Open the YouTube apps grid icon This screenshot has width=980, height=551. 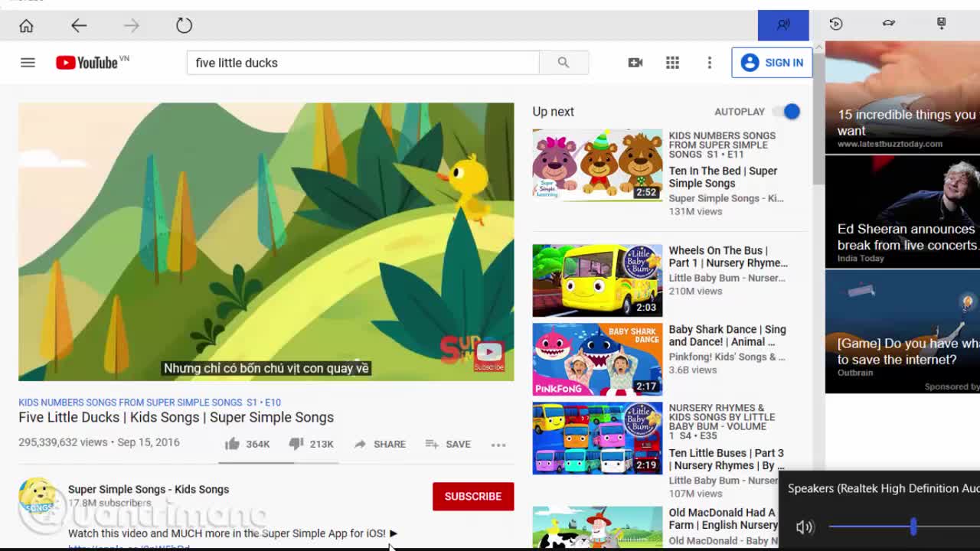[x=672, y=63]
